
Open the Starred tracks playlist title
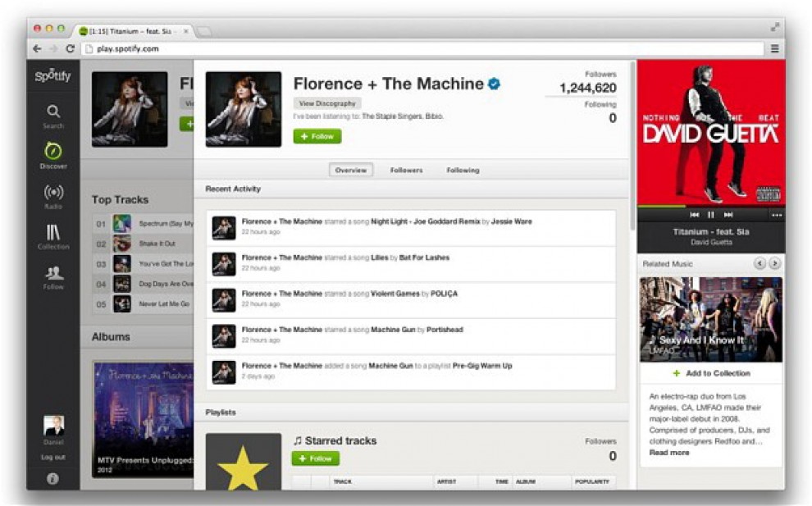click(x=340, y=440)
